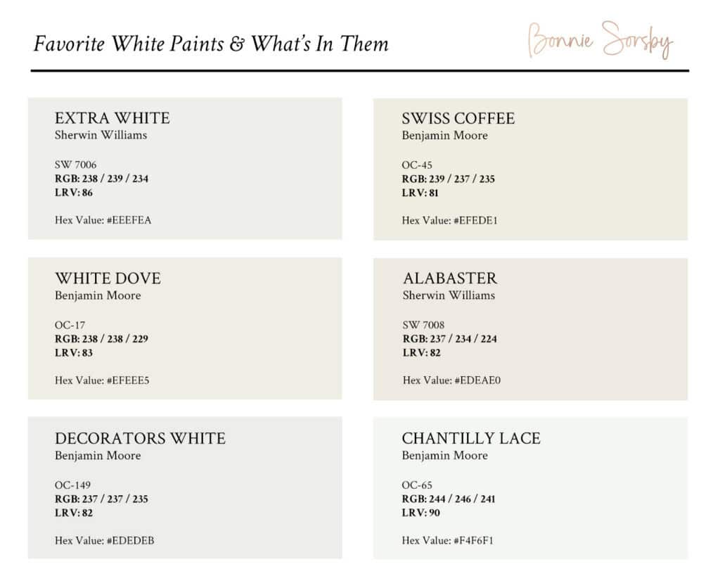Screen dimensions: 720x588
Task: Click the OC-149 paint code
Action: [x=72, y=485]
